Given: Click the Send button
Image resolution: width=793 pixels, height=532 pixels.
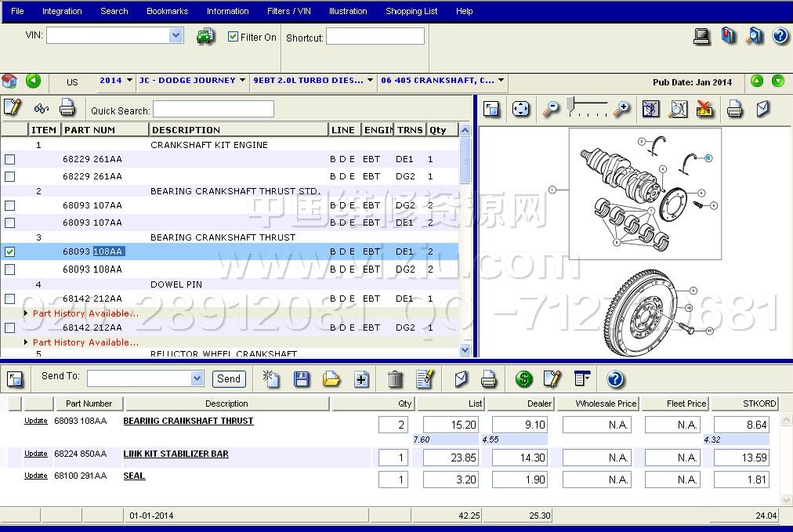Looking at the screenshot, I should 229,378.
